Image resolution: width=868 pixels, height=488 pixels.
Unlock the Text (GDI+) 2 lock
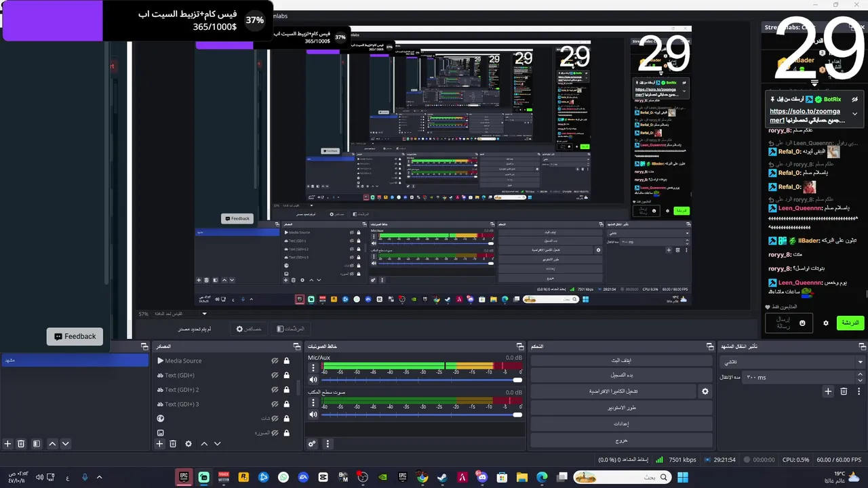(287, 390)
